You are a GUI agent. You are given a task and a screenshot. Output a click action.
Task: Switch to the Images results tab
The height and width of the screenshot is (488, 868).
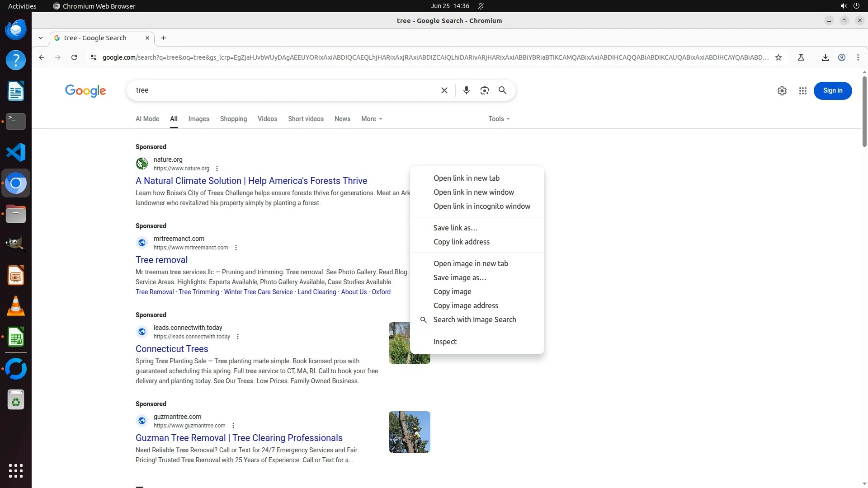pos(198,119)
